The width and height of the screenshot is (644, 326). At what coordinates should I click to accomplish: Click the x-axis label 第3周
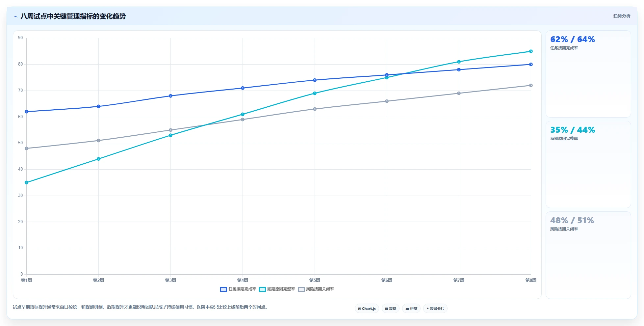[170, 280]
